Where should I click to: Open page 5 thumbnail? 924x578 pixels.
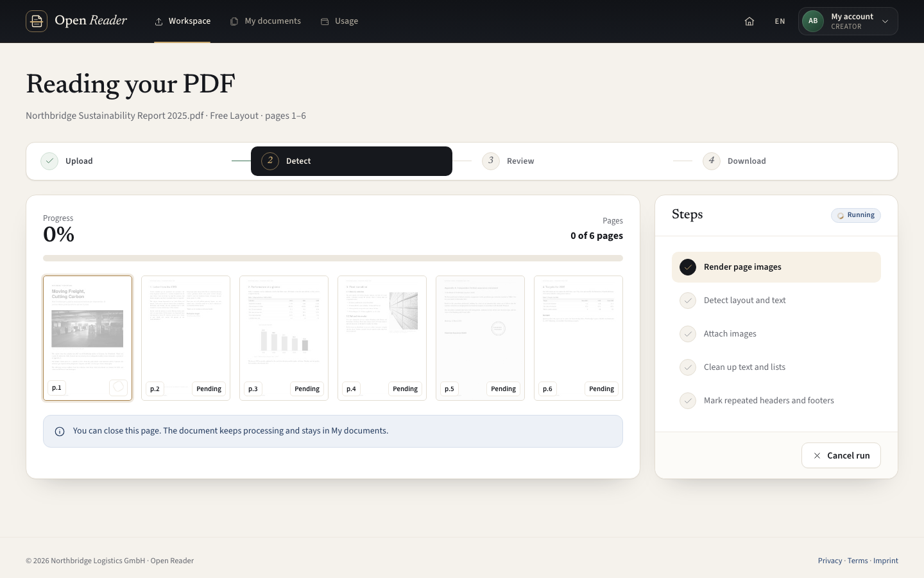click(x=480, y=338)
